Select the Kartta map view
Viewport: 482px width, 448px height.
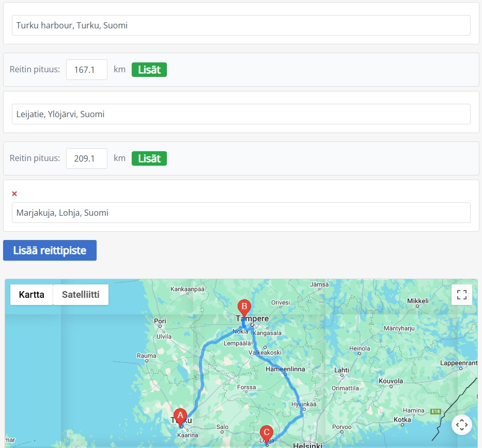(x=32, y=295)
